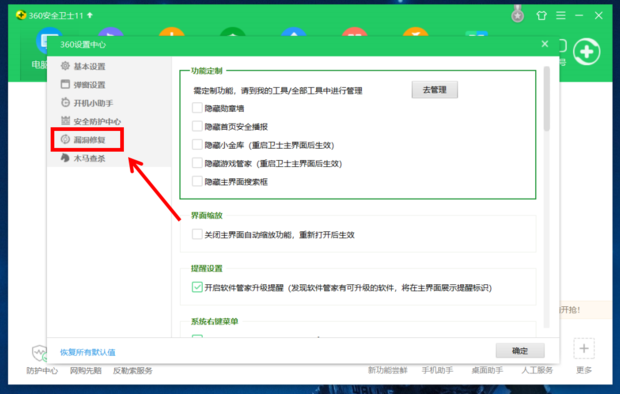Open the medal icon in the title bar
This screenshot has width=620, height=394.
(x=517, y=15)
